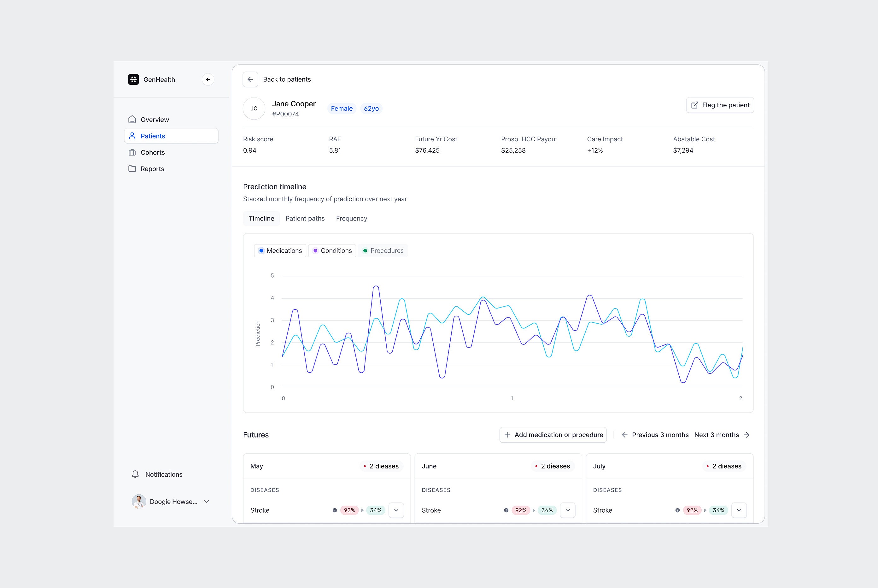Click the 92% badge in May card
Image resolution: width=878 pixels, height=588 pixels.
coord(349,510)
